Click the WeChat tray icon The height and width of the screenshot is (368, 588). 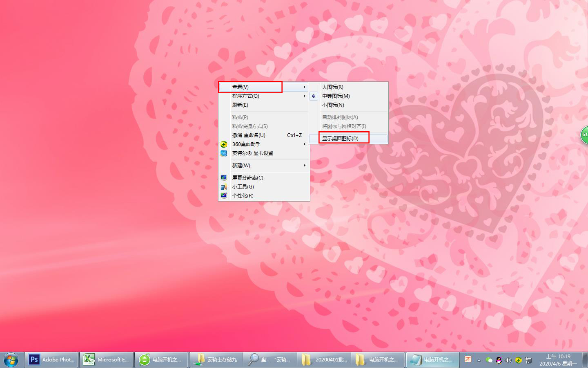tap(489, 360)
